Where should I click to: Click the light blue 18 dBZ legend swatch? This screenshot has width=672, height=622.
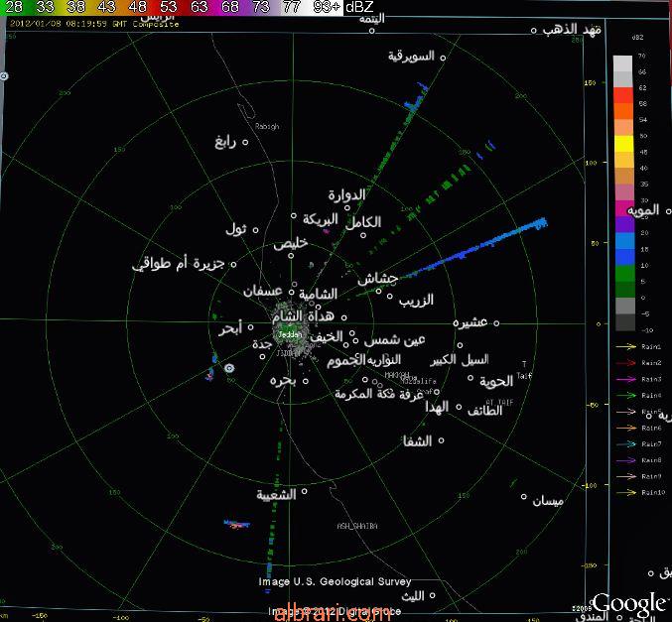click(x=625, y=241)
